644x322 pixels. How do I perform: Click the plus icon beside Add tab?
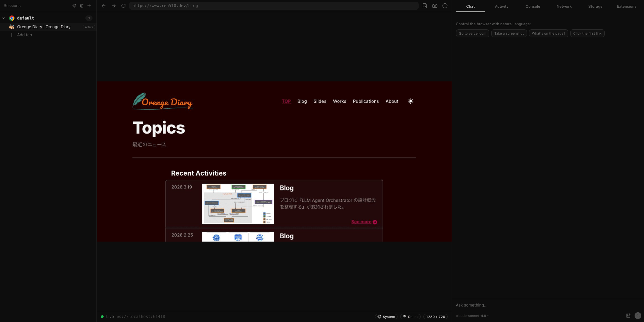[x=12, y=35]
